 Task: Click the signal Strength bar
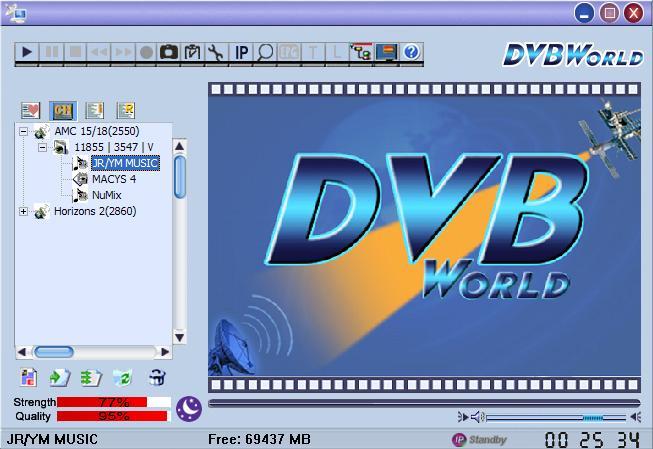[x=114, y=402]
